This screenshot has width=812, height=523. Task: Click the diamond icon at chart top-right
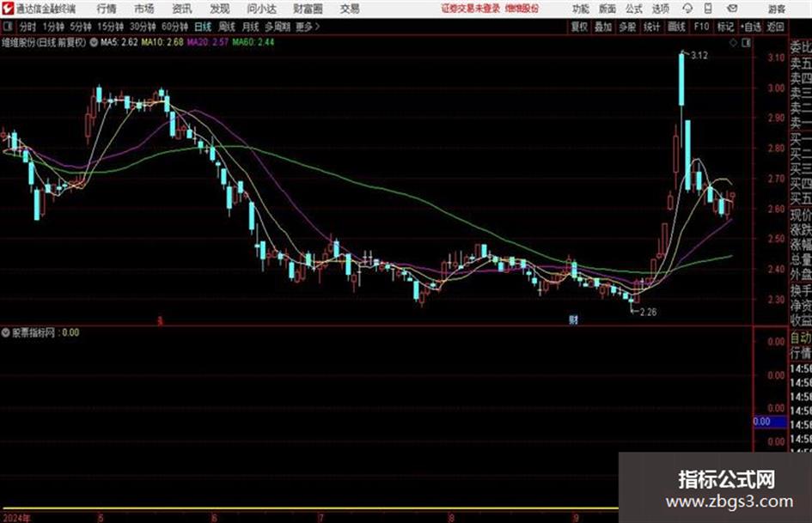click(733, 43)
